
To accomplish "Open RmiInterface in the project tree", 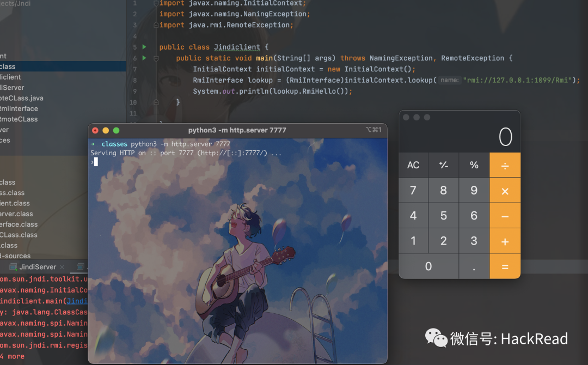I will (x=19, y=108).
